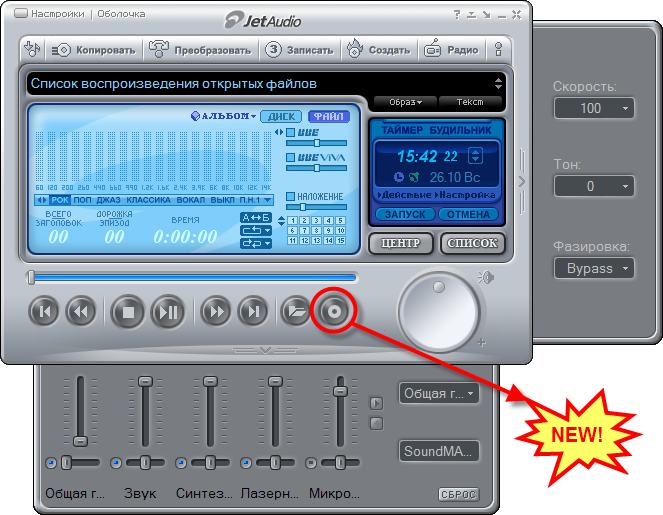Skip to next track button
663x515 pixels.
coord(253,312)
